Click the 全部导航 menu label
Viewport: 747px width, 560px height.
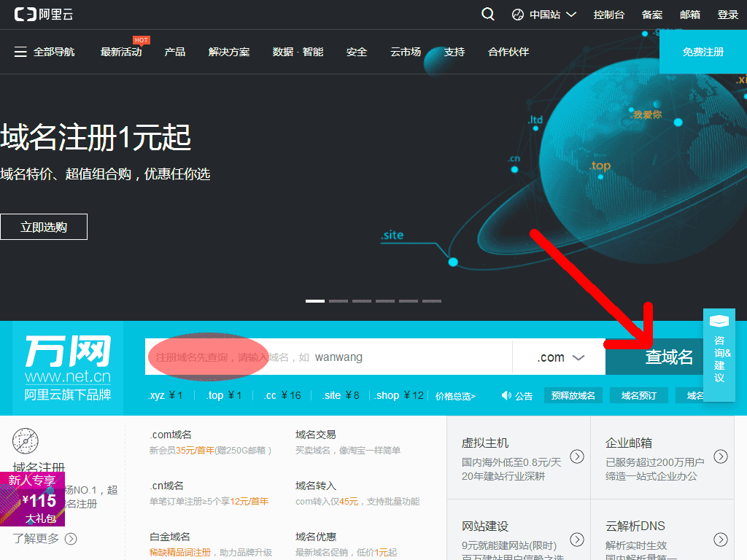[x=54, y=52]
